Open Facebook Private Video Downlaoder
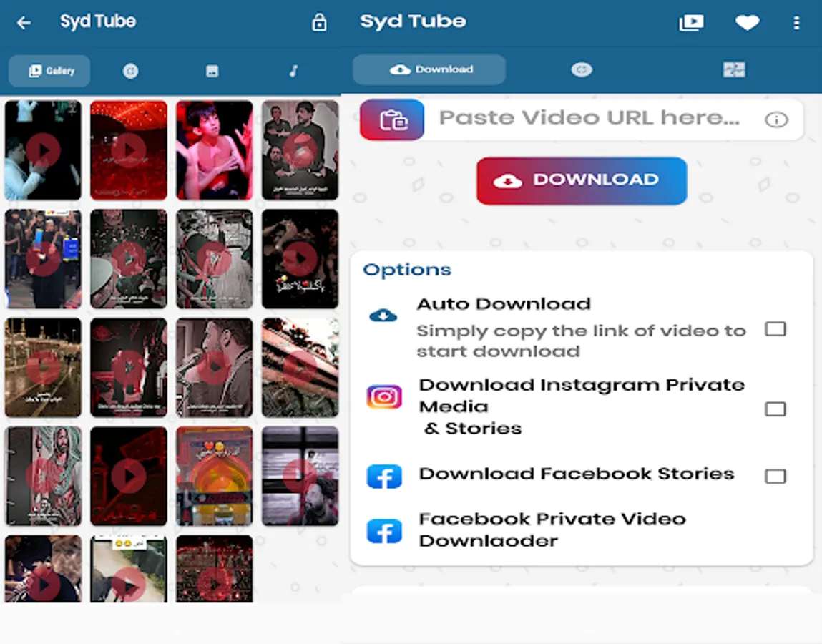 coord(582,530)
